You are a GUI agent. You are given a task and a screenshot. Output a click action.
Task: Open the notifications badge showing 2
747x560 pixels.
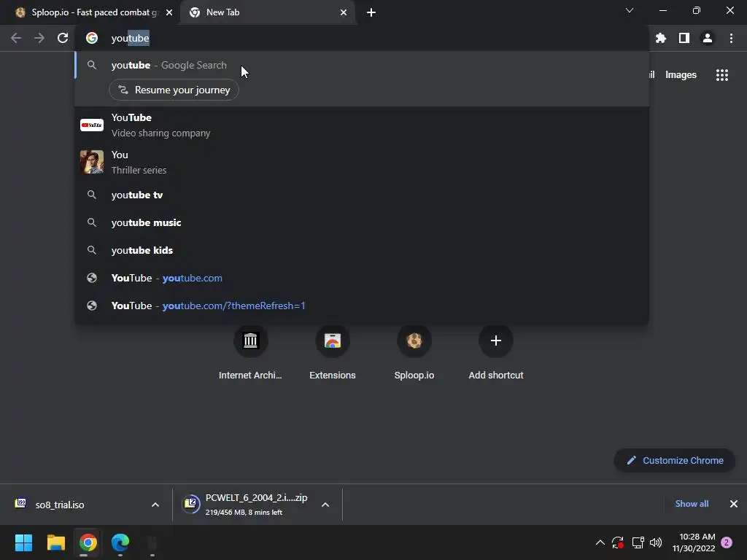(x=727, y=542)
